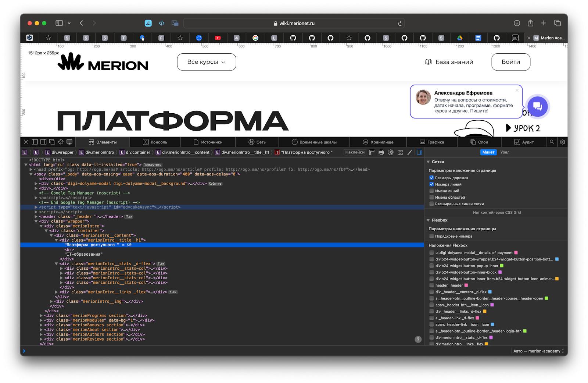Click the paint brush icon in breadcrumb bar

click(410, 152)
